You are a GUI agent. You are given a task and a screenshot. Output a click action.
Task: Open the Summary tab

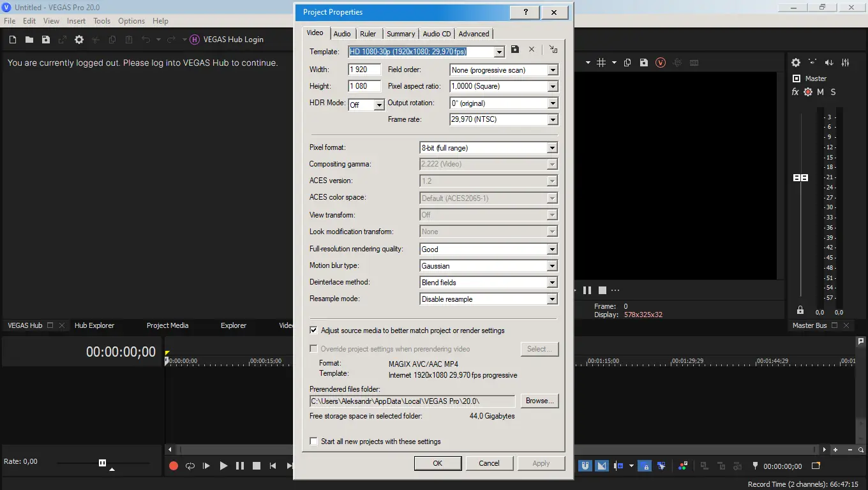(401, 34)
